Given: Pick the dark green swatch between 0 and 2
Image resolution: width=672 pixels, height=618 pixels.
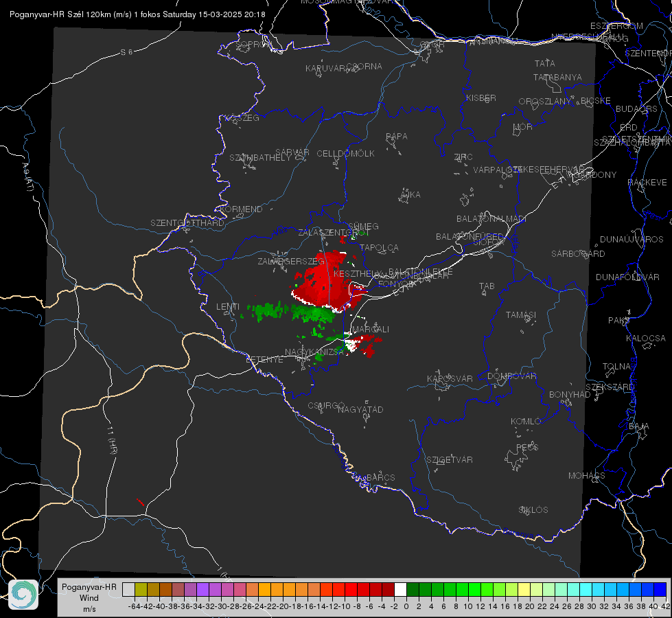Looking at the screenshot, I should pos(413,589).
